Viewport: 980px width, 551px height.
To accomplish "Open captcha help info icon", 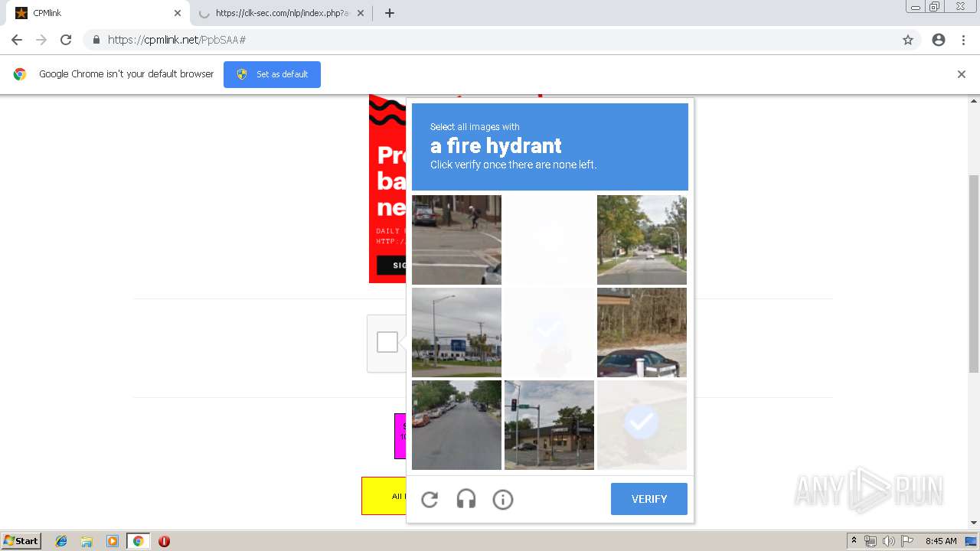I will pyautogui.click(x=503, y=500).
